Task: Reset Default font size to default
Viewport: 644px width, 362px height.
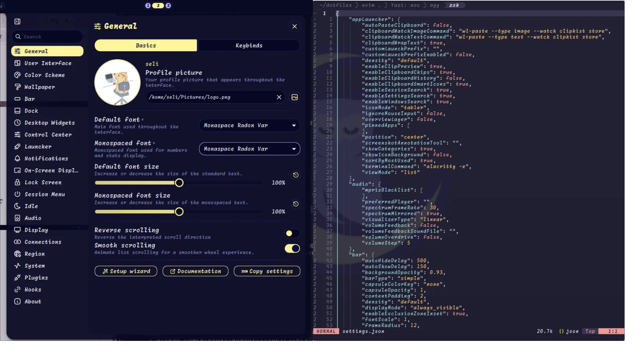Action: pos(296,175)
